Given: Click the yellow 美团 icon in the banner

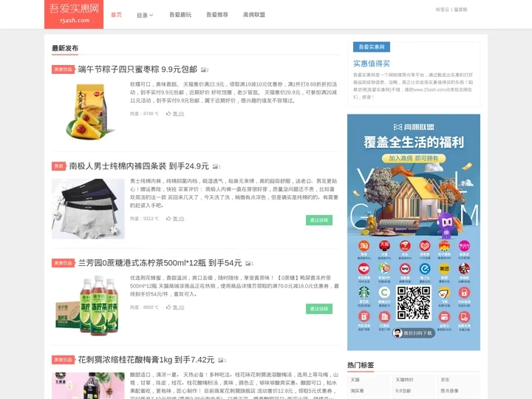Looking at the screenshot, I should tap(444, 269).
